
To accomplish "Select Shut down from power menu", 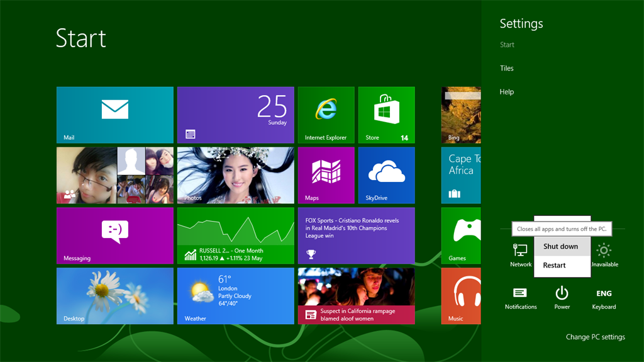I will (x=560, y=247).
